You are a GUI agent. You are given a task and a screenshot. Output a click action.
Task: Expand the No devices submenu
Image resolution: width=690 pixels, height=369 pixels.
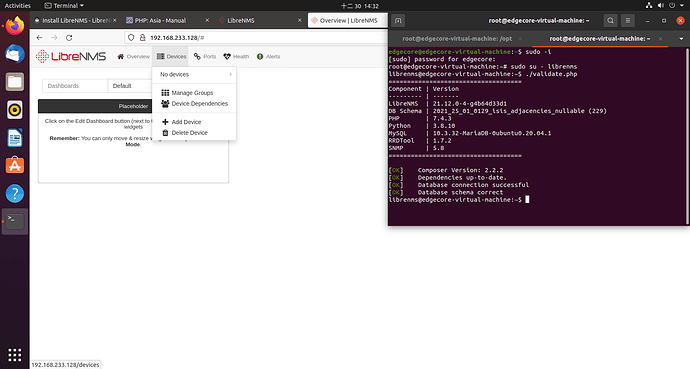point(194,74)
